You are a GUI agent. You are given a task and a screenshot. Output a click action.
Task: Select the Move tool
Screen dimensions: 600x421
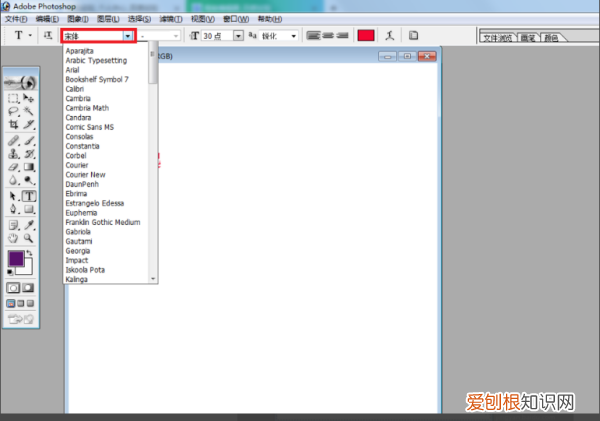click(x=28, y=98)
